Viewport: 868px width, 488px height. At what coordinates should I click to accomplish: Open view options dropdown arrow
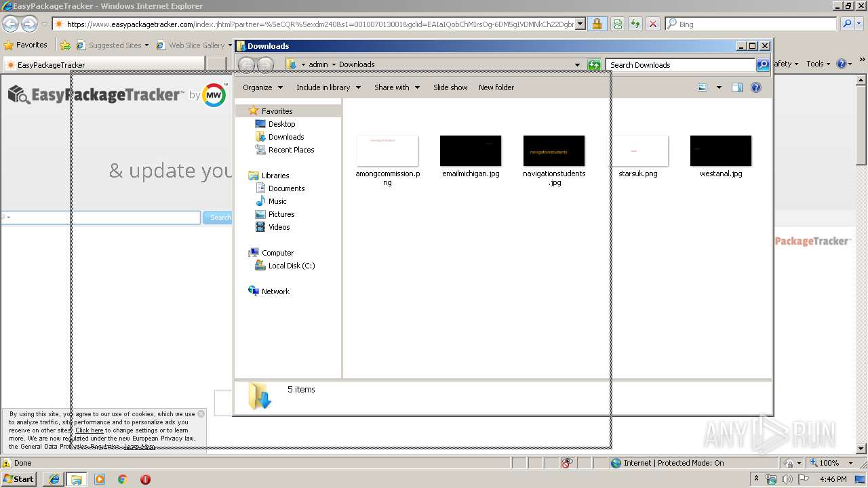719,87
